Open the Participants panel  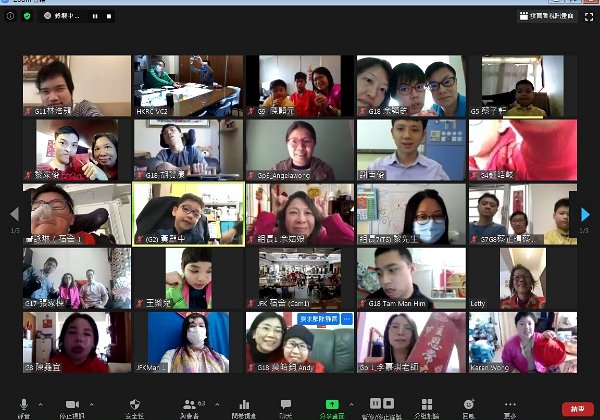click(190, 408)
